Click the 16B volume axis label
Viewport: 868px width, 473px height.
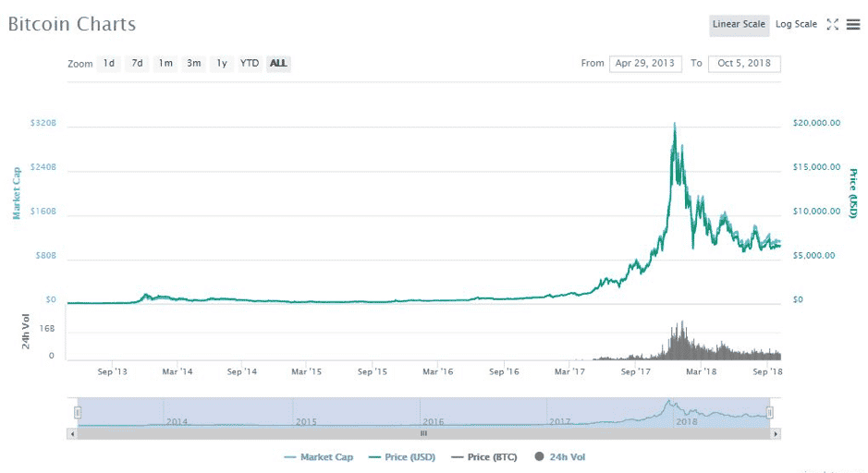[47, 329]
